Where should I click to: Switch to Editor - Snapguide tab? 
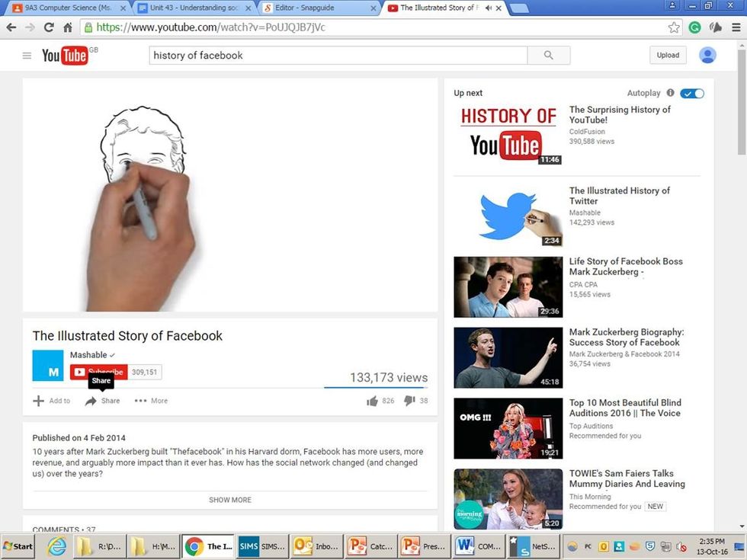pyautogui.click(x=319, y=8)
